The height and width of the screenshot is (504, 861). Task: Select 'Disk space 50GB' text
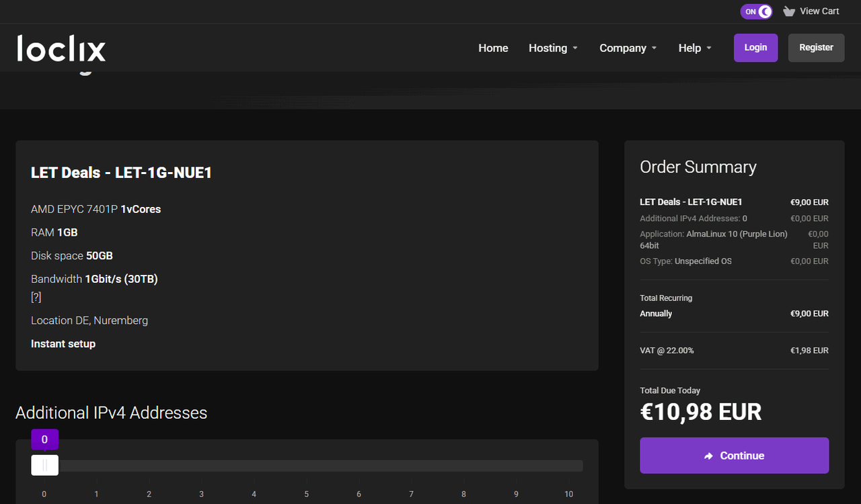[x=71, y=256]
